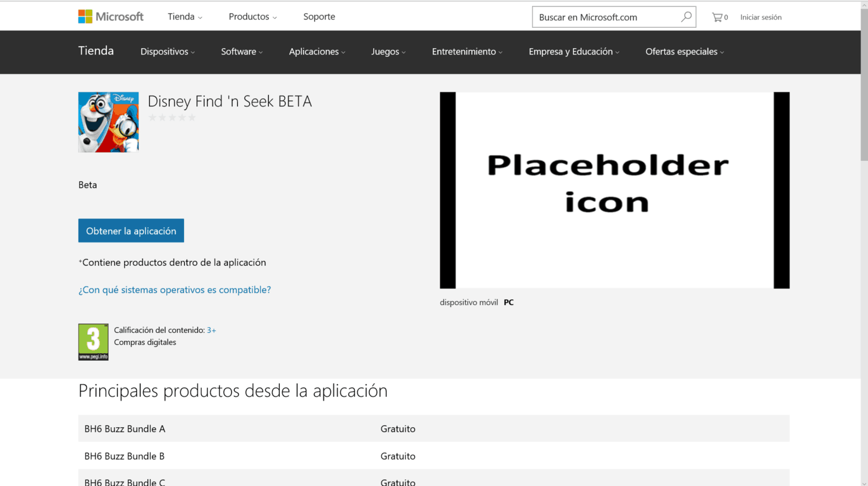Open the Dispositivos dropdown
Image resolution: width=868 pixels, height=486 pixels.
[168, 52]
